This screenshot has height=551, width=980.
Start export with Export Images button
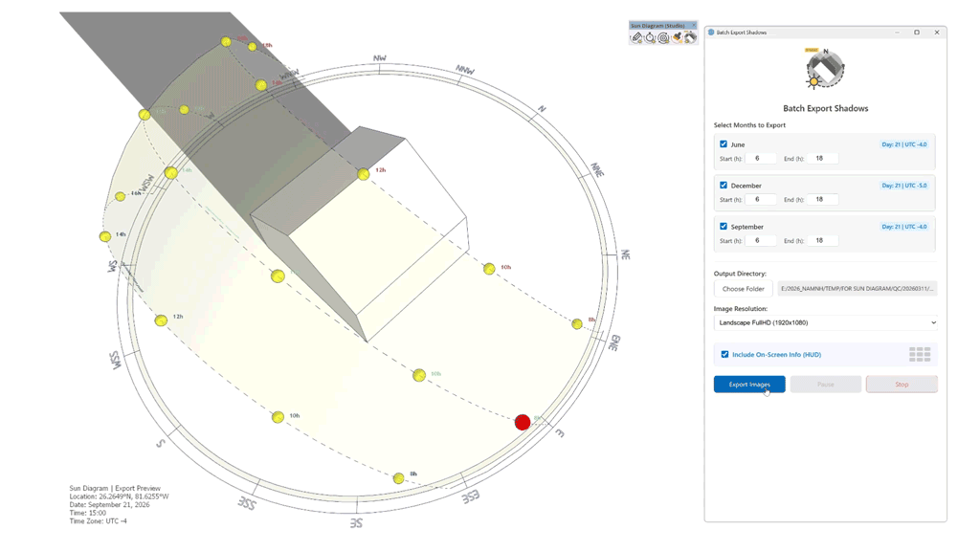point(749,385)
